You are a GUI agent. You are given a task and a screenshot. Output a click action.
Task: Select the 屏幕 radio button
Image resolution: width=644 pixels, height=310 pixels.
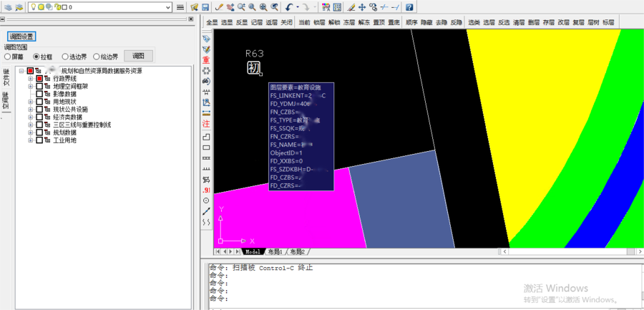coord(8,57)
